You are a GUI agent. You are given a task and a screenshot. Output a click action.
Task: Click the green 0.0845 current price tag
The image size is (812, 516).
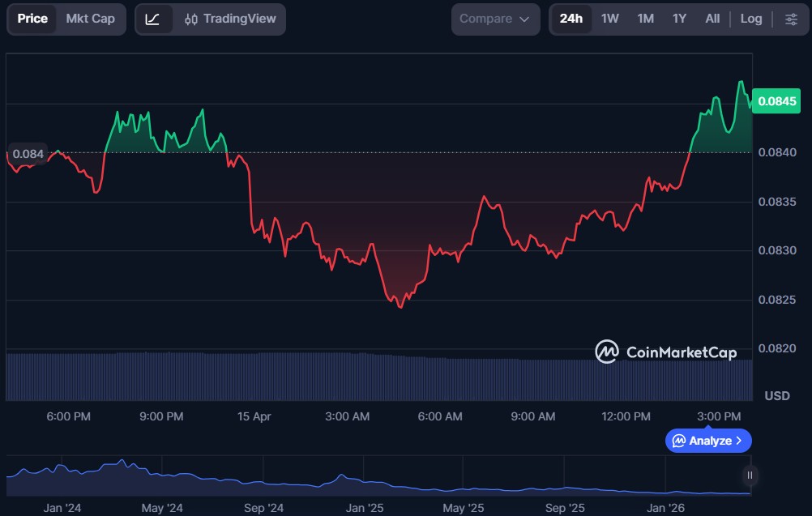coord(776,101)
